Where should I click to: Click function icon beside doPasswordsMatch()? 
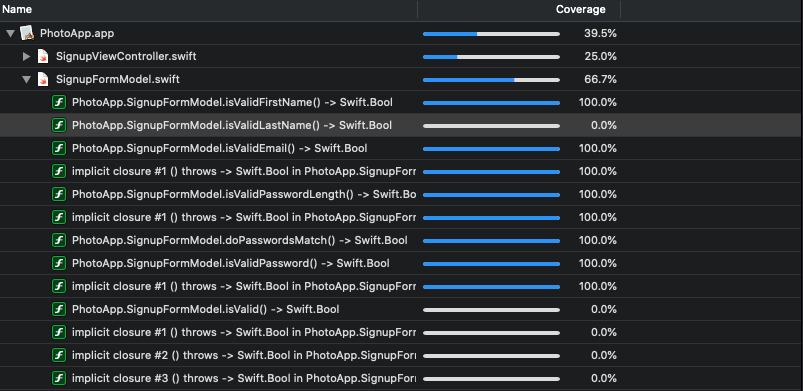pos(59,240)
